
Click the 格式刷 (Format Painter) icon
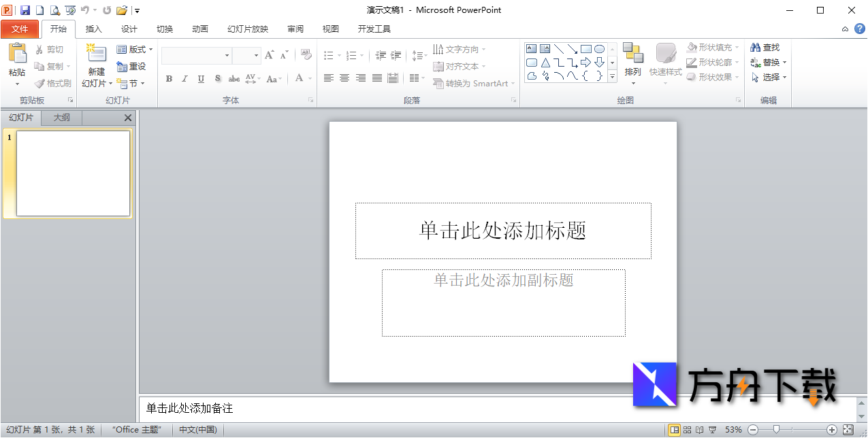[53, 84]
